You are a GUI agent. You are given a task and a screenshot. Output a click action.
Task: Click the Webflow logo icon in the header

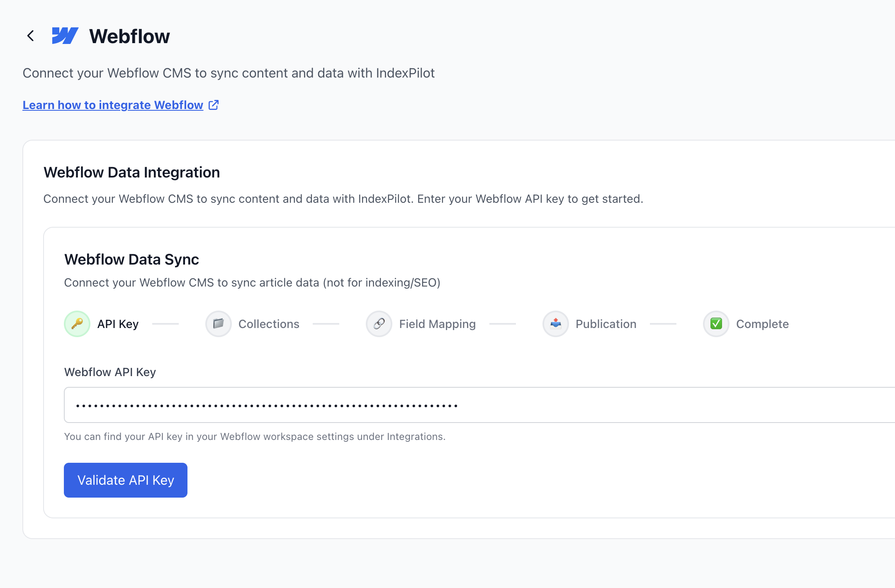pos(66,36)
